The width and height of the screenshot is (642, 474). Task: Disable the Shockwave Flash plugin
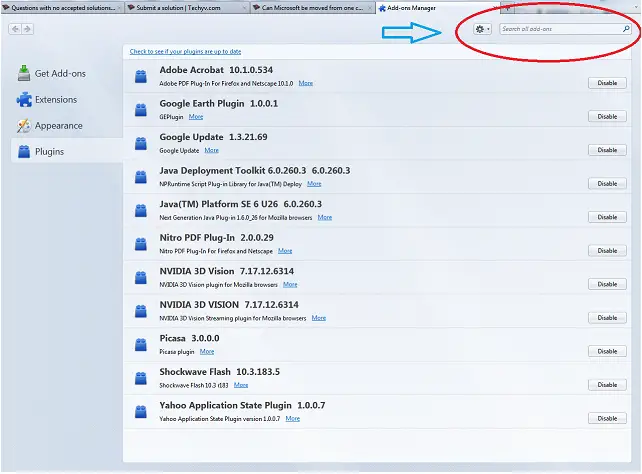pyautogui.click(x=607, y=385)
